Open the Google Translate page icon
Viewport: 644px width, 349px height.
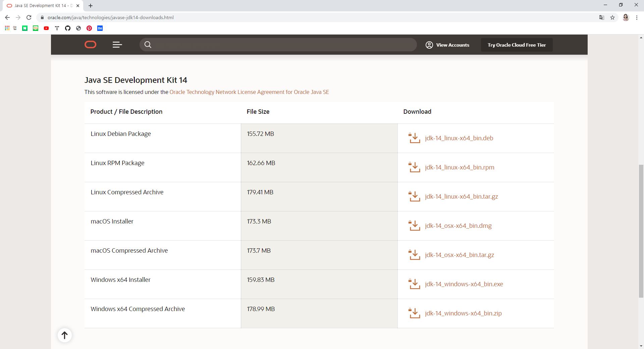pyautogui.click(x=602, y=17)
